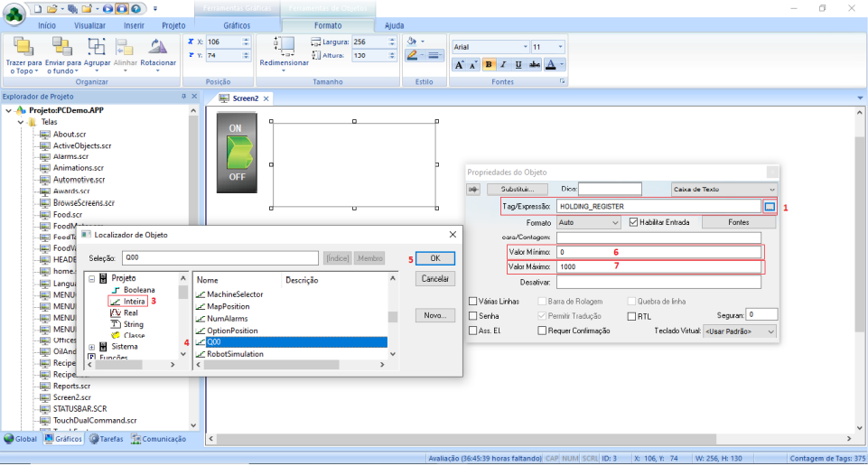
Task: Click the Novo... button
Action: (x=434, y=315)
